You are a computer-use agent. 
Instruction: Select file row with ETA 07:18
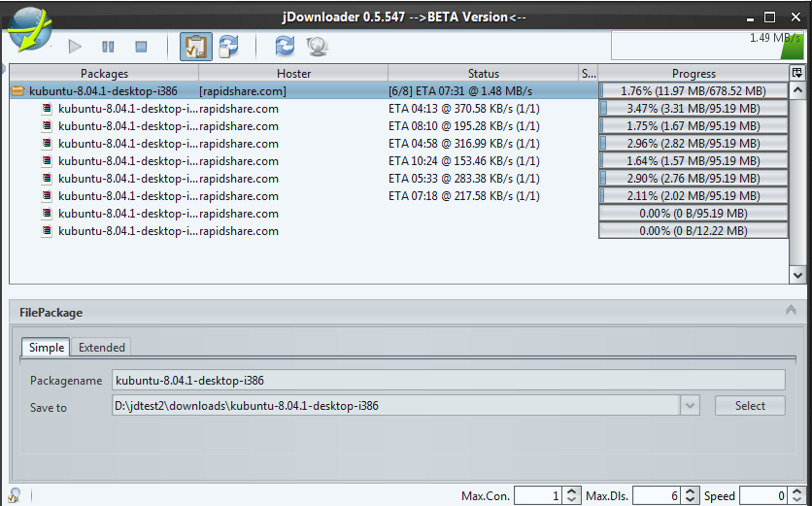(x=399, y=196)
